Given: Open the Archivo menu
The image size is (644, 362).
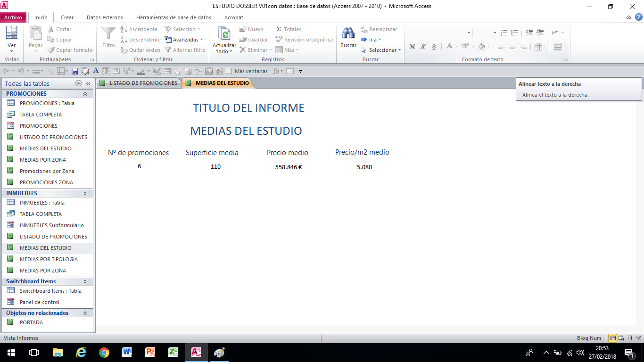Looking at the screenshot, I should click(13, 17).
